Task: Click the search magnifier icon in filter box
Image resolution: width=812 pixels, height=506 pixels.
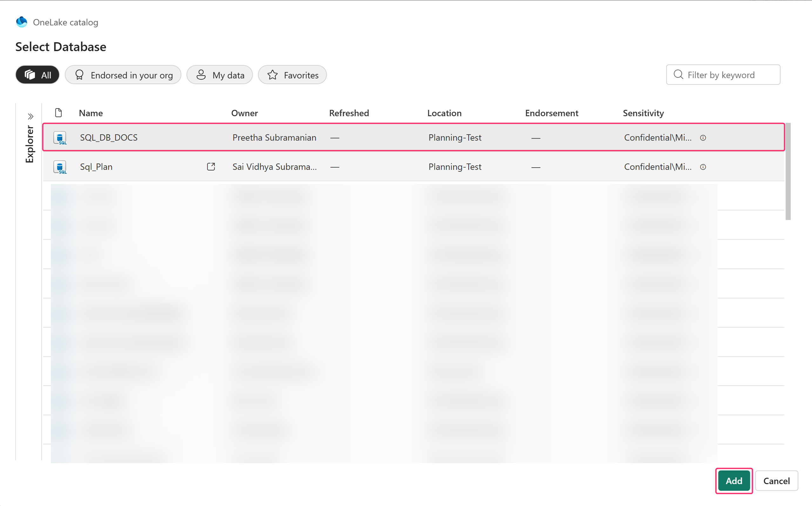Action: point(678,74)
